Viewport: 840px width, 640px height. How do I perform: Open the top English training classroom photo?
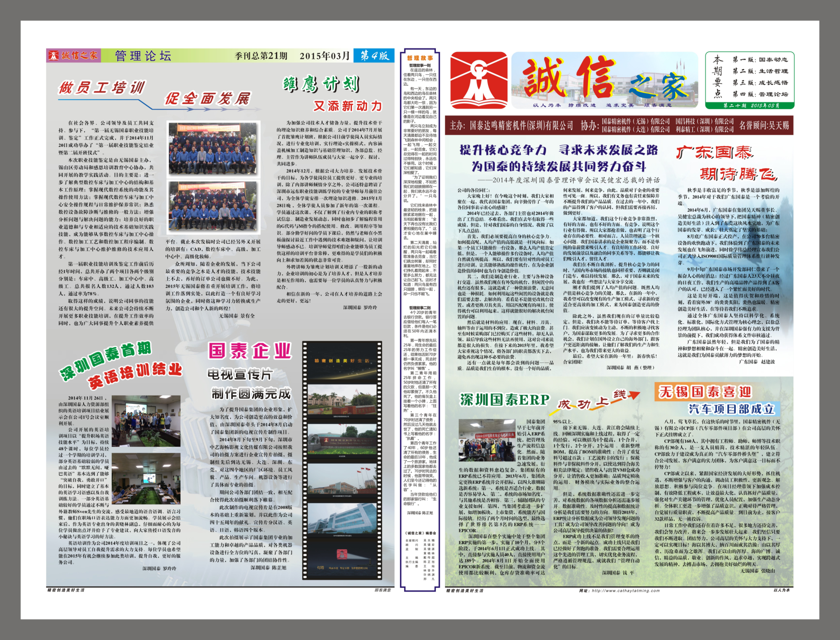[x=146, y=422]
